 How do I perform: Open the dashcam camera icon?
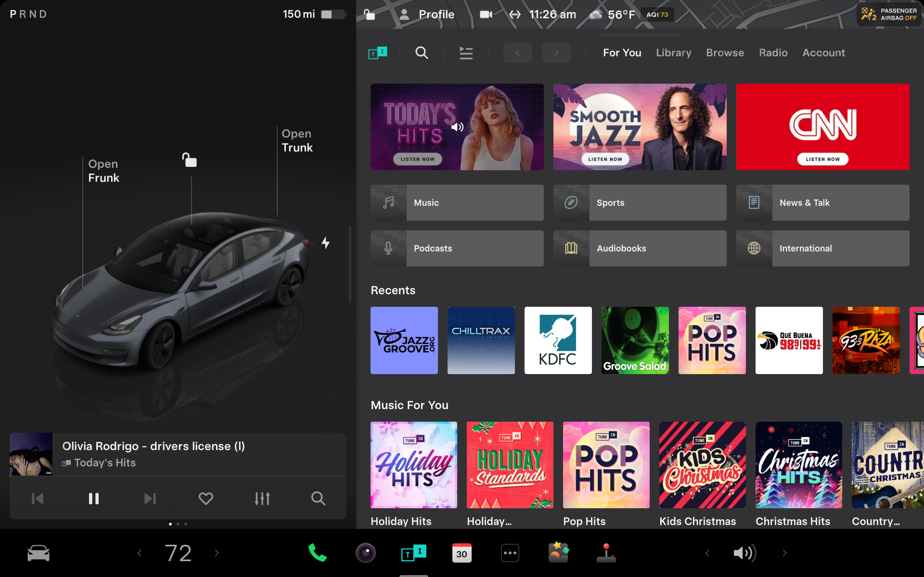tap(486, 14)
